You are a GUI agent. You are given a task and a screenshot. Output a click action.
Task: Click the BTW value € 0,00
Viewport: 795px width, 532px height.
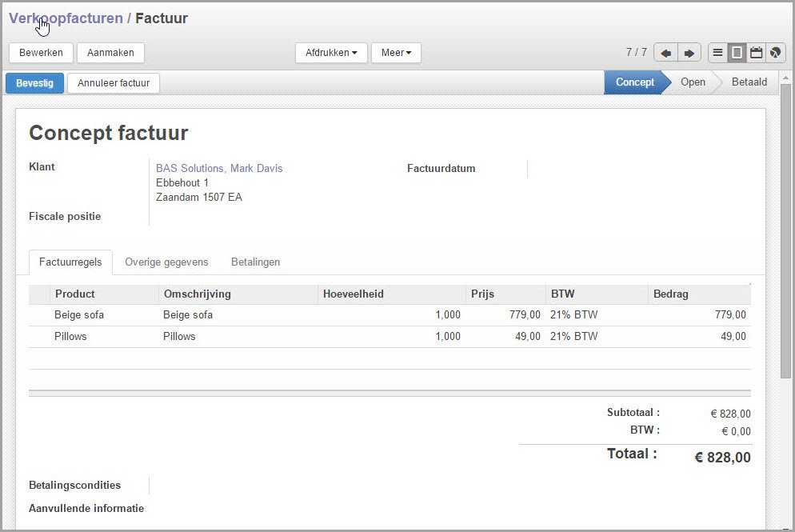(x=736, y=431)
